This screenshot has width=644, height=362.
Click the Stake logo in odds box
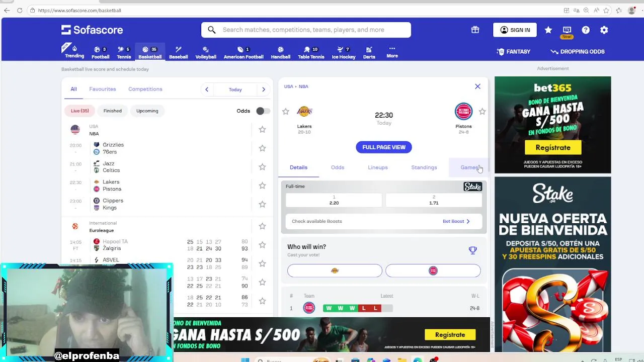pyautogui.click(x=472, y=187)
